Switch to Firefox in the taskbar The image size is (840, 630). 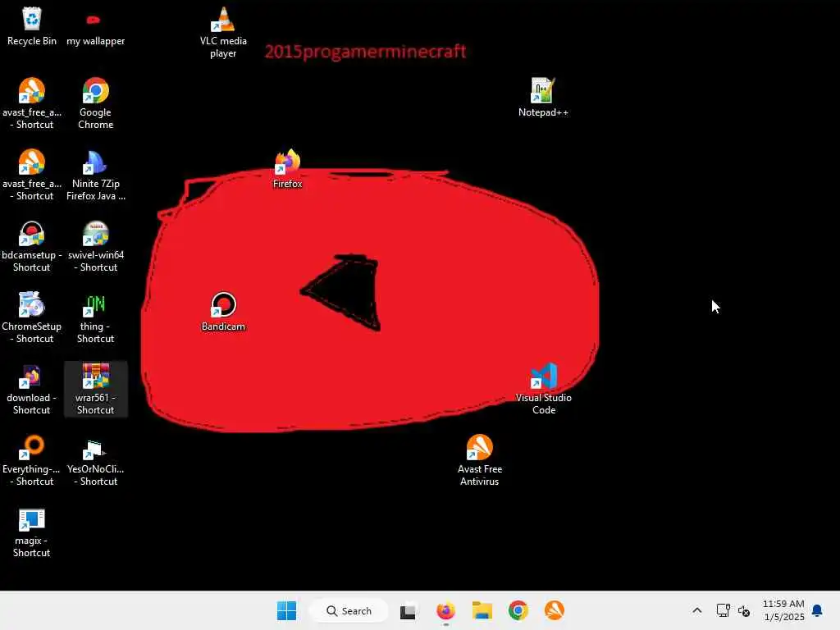[445, 610]
